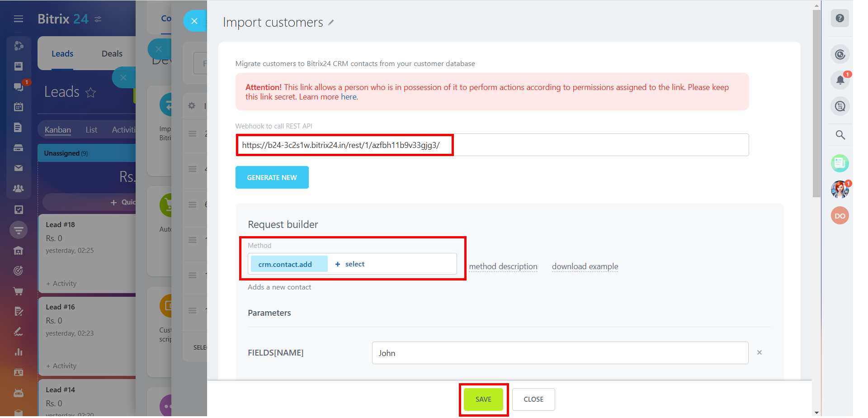
Task: Click the + select method option
Action: (350, 264)
